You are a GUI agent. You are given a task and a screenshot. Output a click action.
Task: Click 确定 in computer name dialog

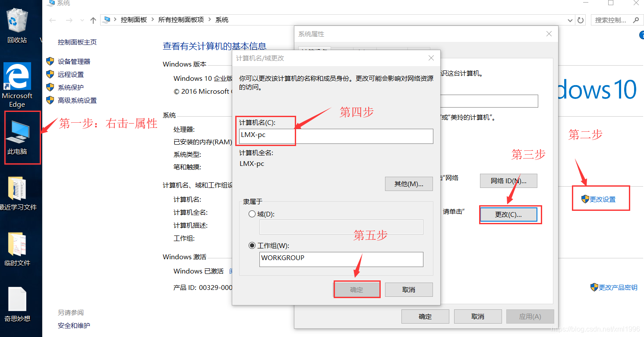click(357, 289)
